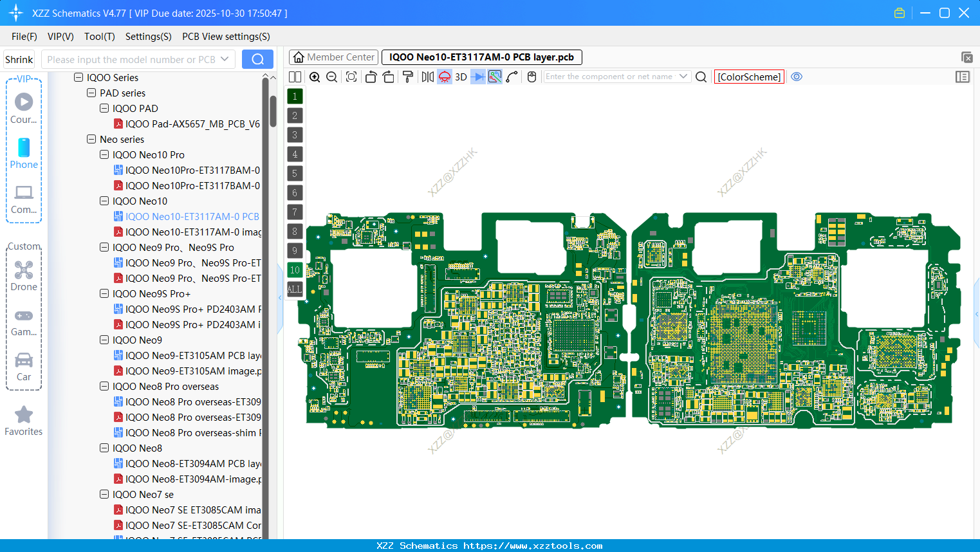Select layer 5 in the layer list
This screenshot has width=980, height=552.
tap(295, 173)
